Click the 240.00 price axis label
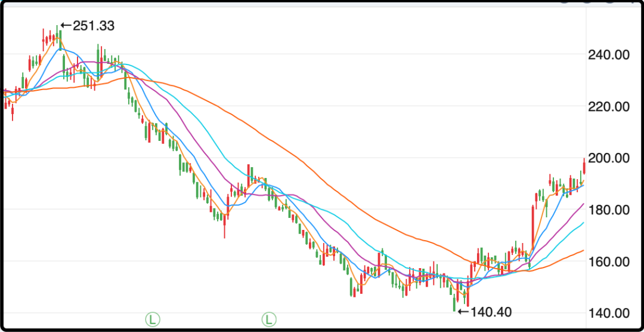Image resolution: width=644 pixels, height=332 pixels. [609, 55]
